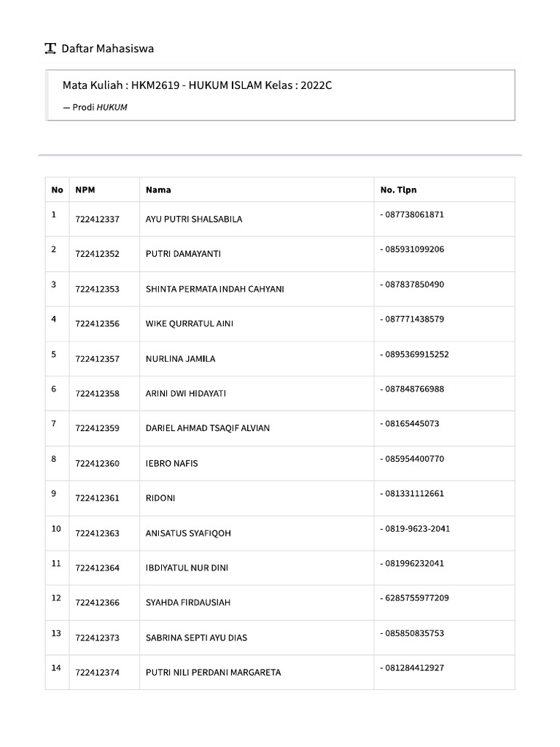Select the NURLINA JAMILA row name

pos(180,359)
